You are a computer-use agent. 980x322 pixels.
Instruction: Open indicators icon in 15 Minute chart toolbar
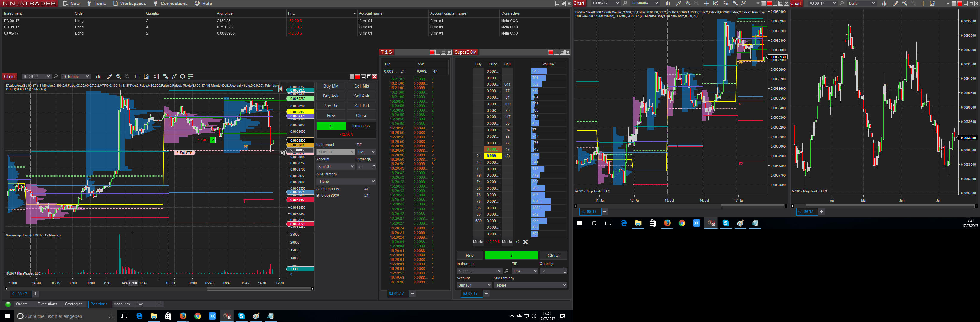coord(166,76)
